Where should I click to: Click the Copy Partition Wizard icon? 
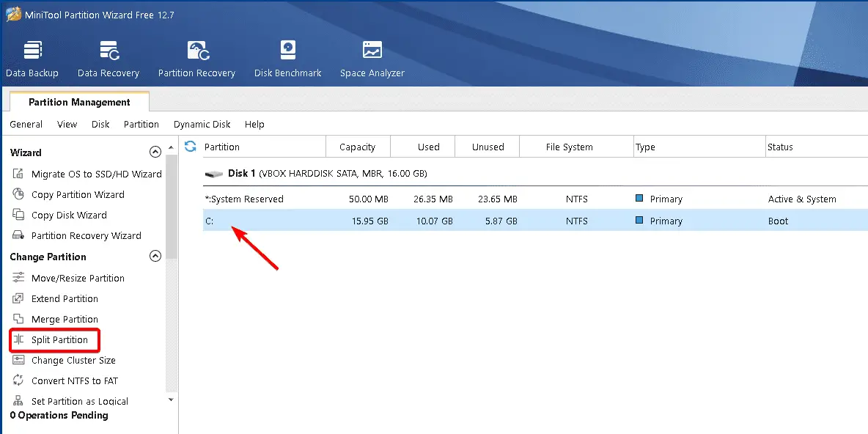18,194
